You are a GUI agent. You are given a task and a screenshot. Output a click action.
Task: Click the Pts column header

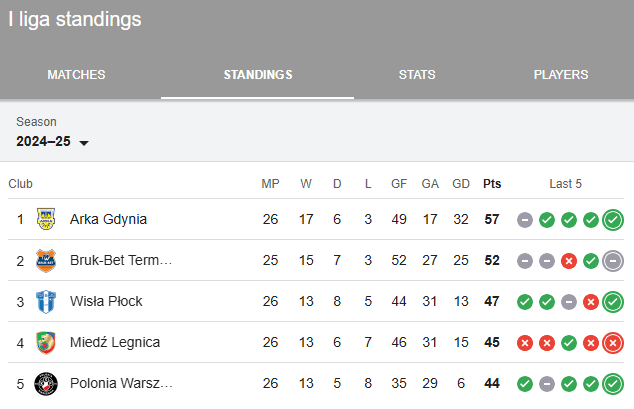(492, 184)
